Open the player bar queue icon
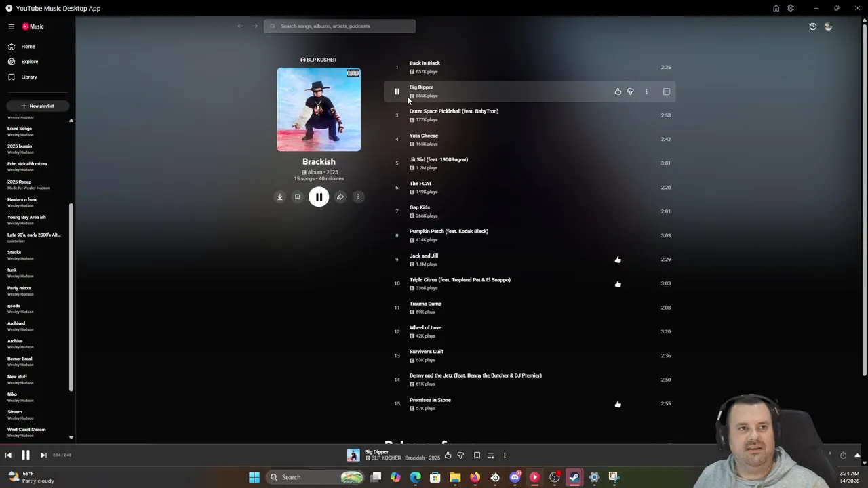868x488 pixels. click(x=491, y=455)
